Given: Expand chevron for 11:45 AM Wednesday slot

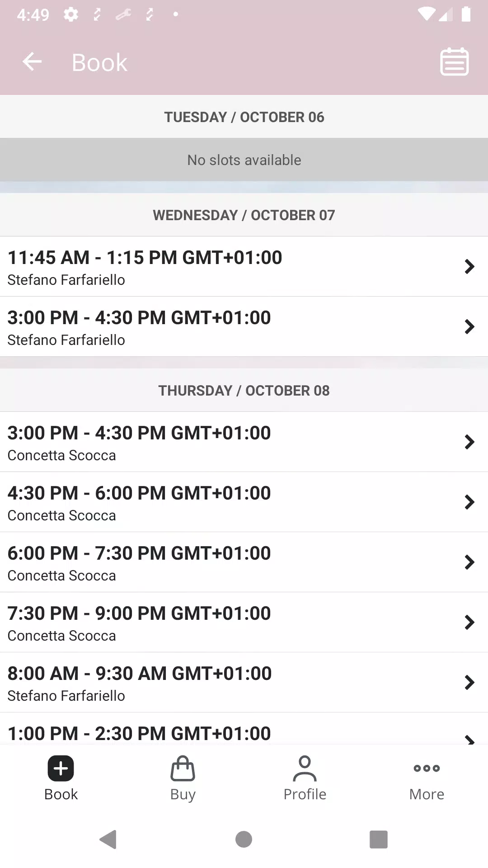Looking at the screenshot, I should tap(469, 266).
